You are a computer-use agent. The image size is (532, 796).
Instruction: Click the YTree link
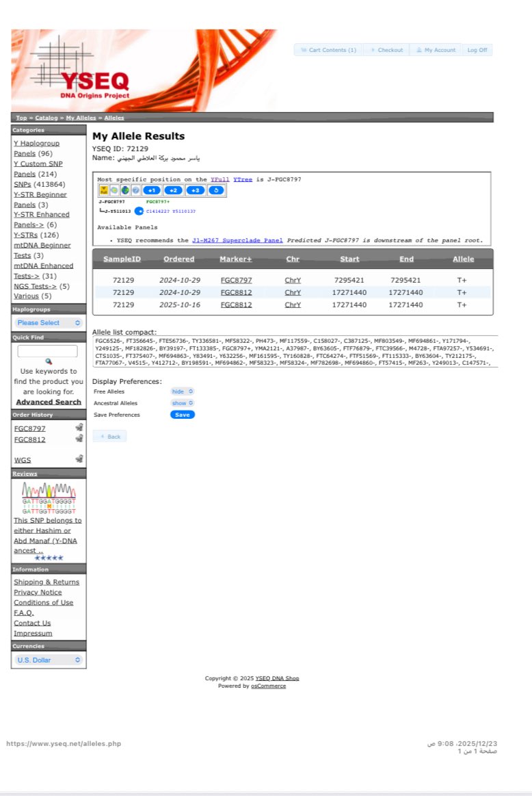(x=243, y=179)
